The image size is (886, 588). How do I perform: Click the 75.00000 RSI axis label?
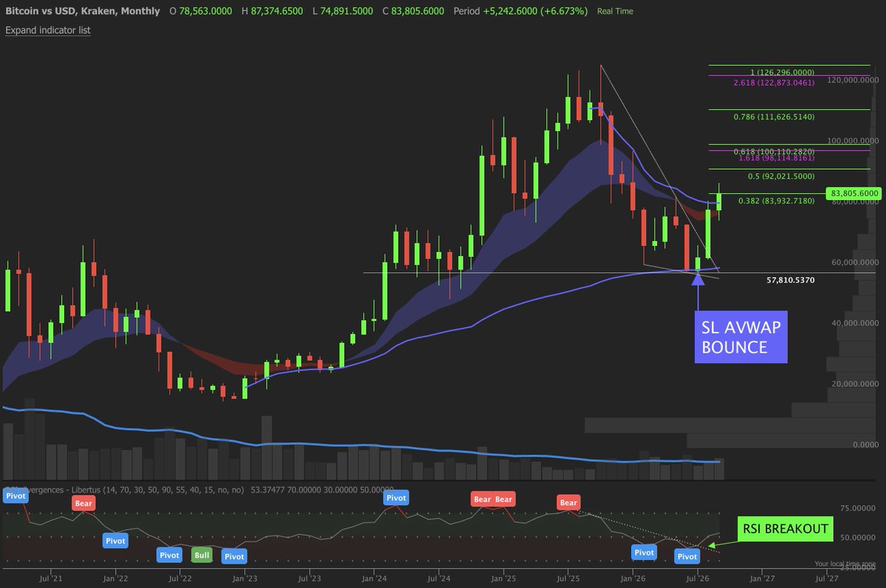pos(858,508)
